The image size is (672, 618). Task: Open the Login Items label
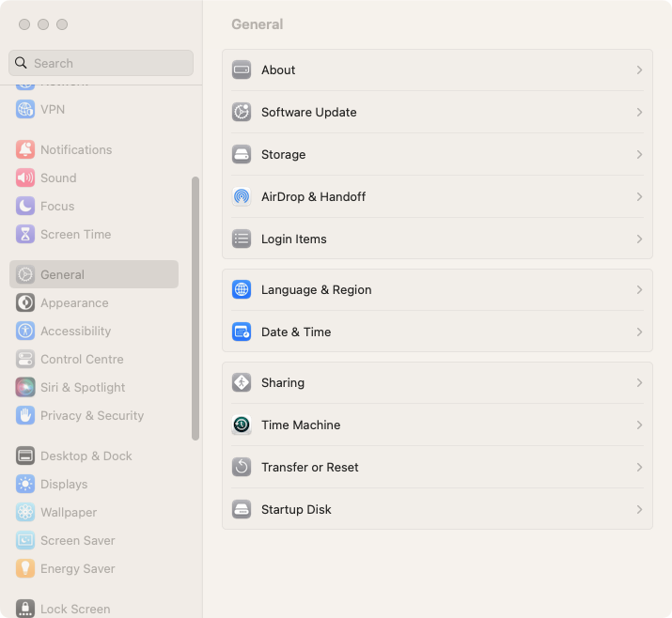coord(294,239)
